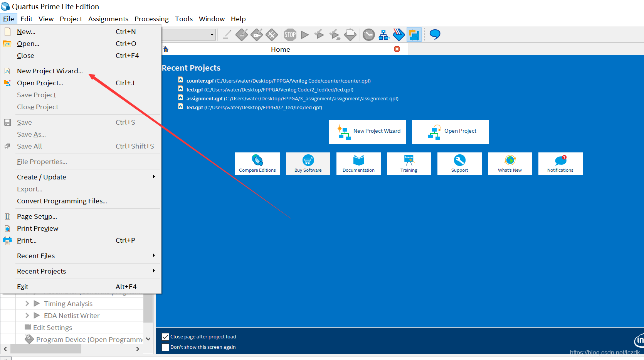
Task: Click task panel horizontal scrollbar left arrow
Action: point(5,349)
